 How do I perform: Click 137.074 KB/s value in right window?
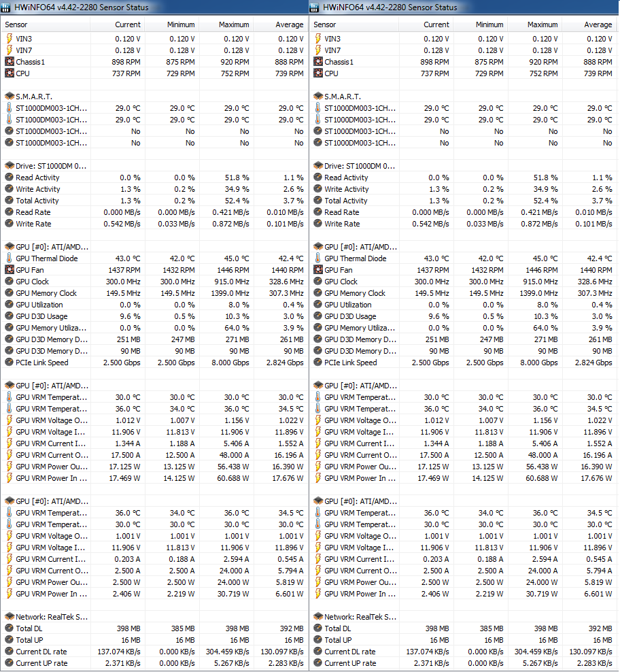click(x=428, y=652)
